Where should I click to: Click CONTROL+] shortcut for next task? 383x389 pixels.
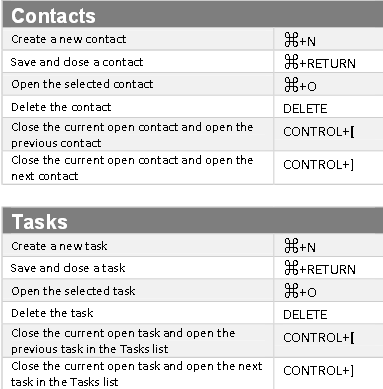(319, 371)
